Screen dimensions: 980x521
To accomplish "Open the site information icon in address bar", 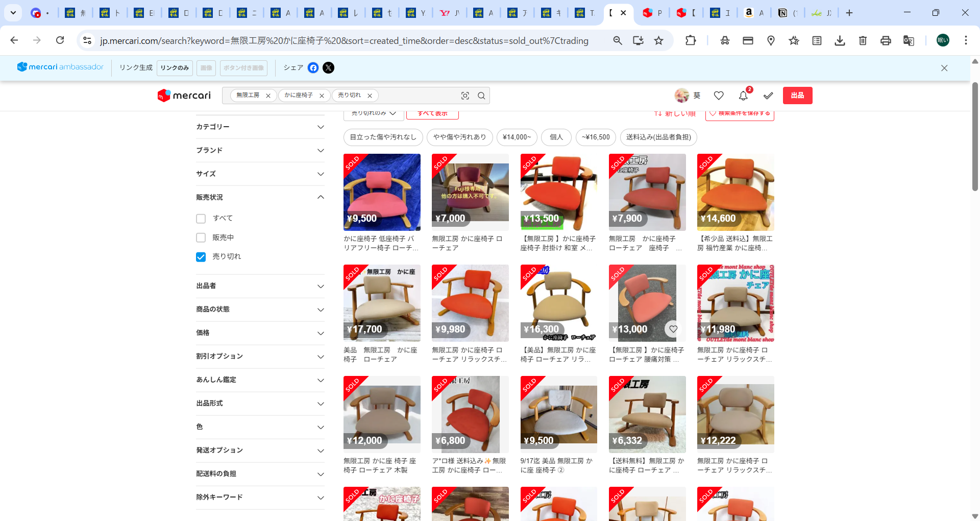I will [x=87, y=40].
